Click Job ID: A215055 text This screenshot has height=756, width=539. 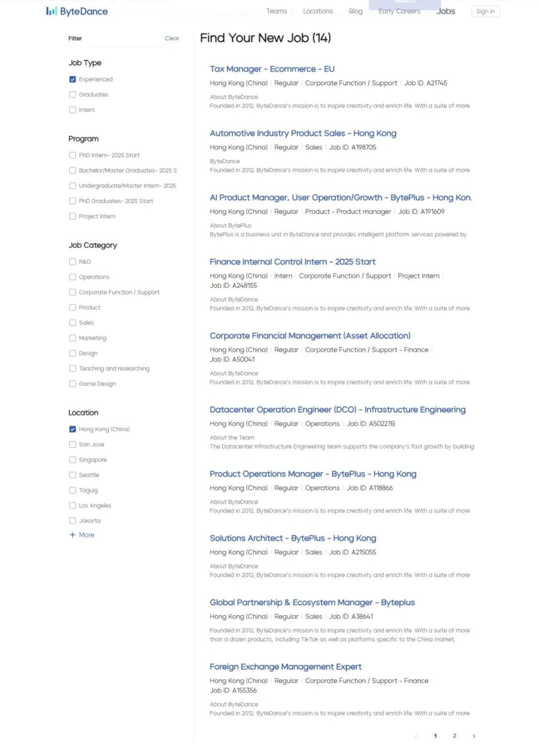[x=353, y=552]
